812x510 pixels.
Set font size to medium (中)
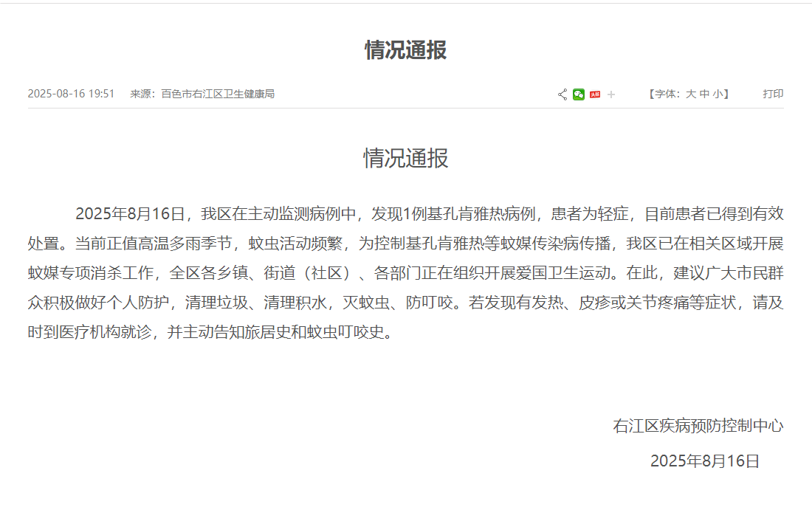pyautogui.click(x=704, y=94)
